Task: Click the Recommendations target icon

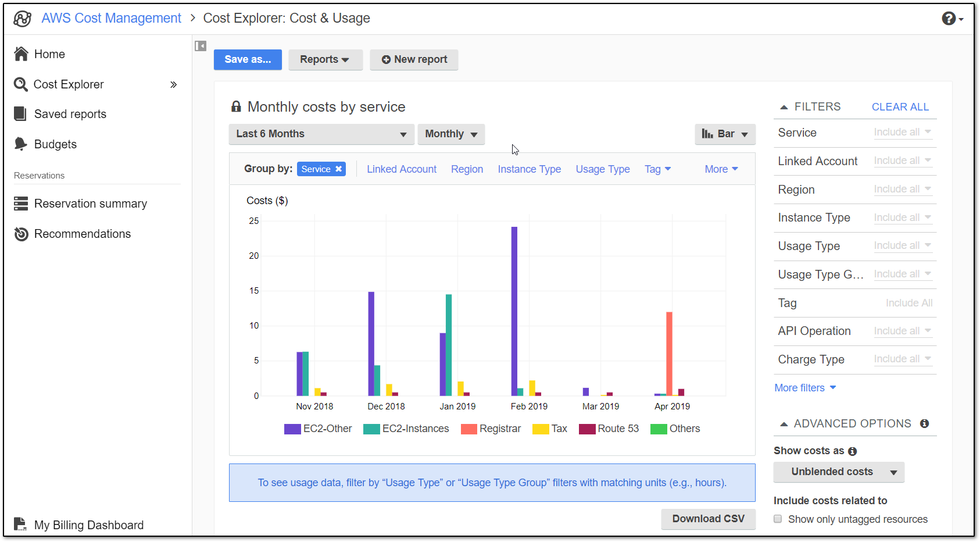Action: click(21, 234)
